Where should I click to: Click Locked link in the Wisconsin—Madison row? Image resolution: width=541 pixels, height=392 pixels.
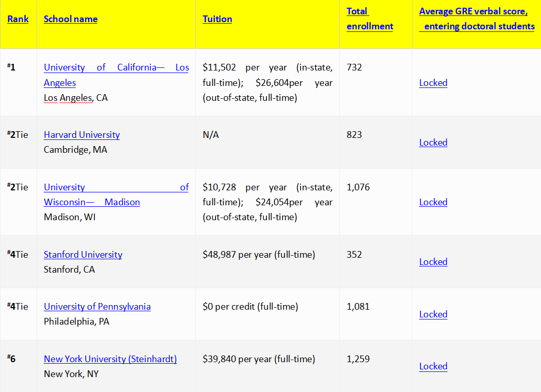pos(433,202)
